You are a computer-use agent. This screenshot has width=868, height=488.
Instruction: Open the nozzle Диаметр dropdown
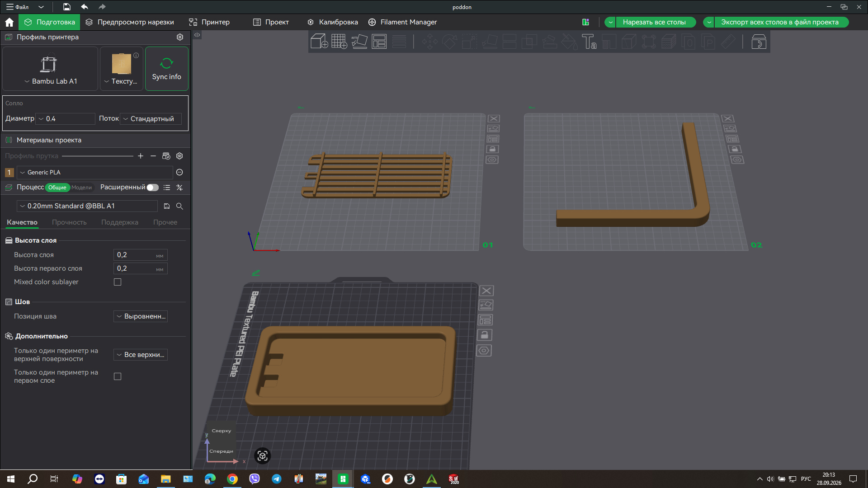[65, 119]
